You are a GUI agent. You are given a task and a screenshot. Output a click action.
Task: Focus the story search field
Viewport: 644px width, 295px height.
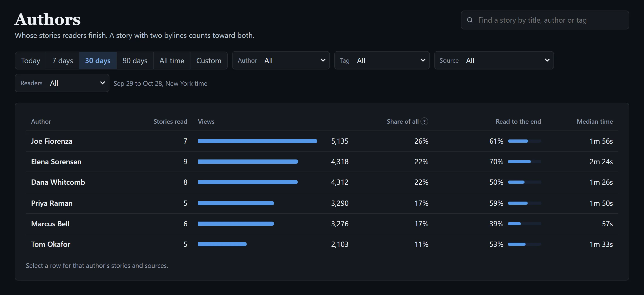(545, 20)
